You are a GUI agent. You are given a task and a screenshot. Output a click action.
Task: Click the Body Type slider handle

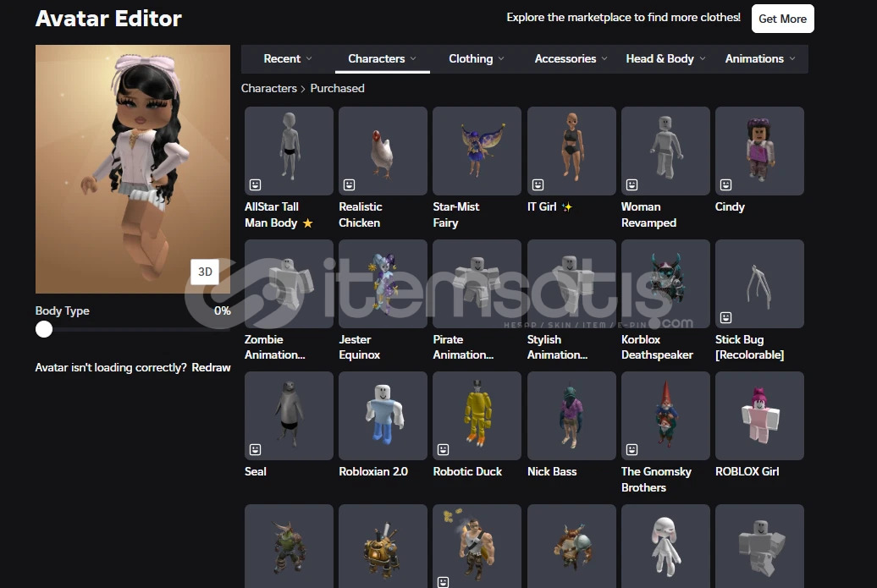44,329
